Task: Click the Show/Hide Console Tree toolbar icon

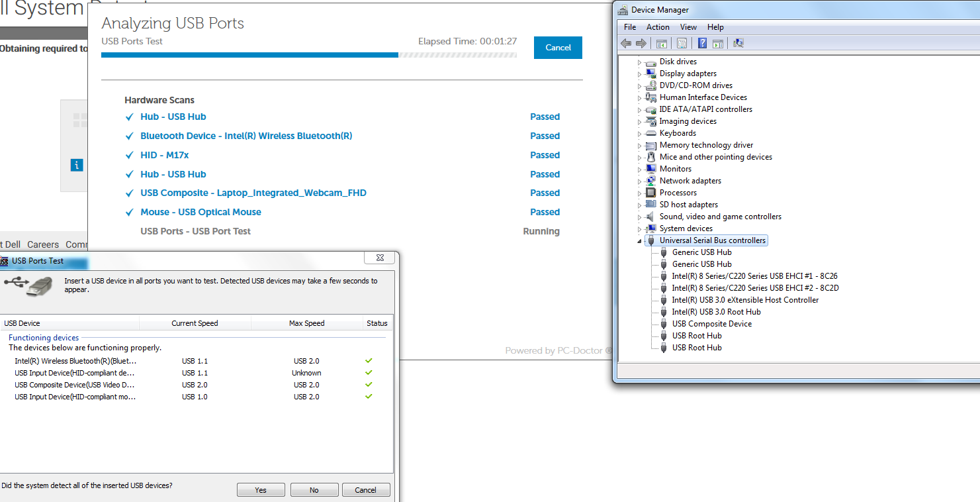Action: [661, 43]
